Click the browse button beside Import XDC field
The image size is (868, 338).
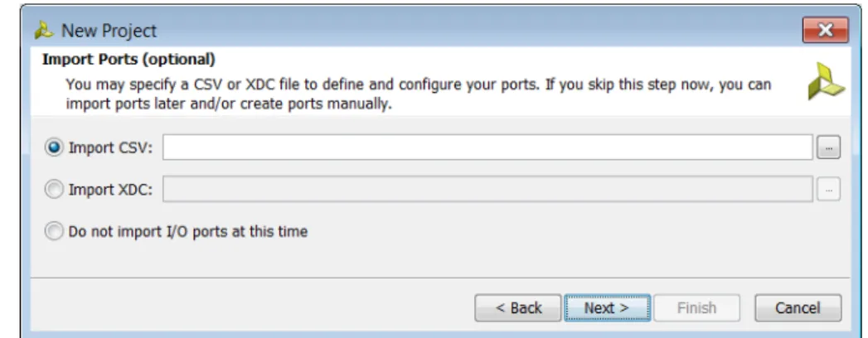coord(828,190)
